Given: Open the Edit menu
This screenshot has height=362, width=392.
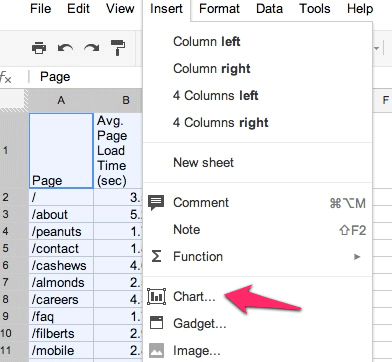Looking at the screenshot, I should (x=78, y=8).
